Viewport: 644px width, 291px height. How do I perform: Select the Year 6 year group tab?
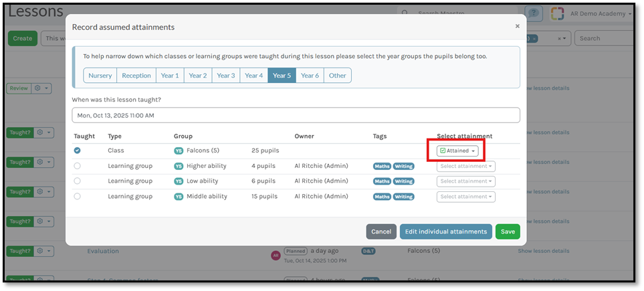310,76
